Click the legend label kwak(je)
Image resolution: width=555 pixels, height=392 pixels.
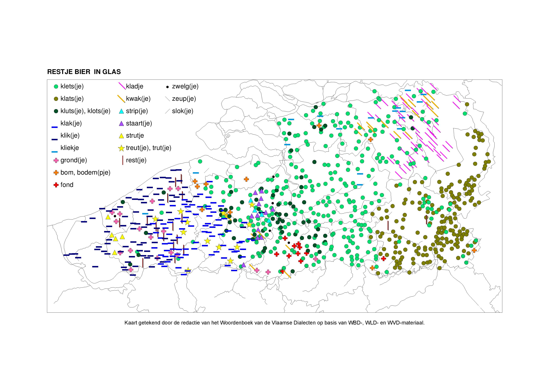tap(138, 99)
